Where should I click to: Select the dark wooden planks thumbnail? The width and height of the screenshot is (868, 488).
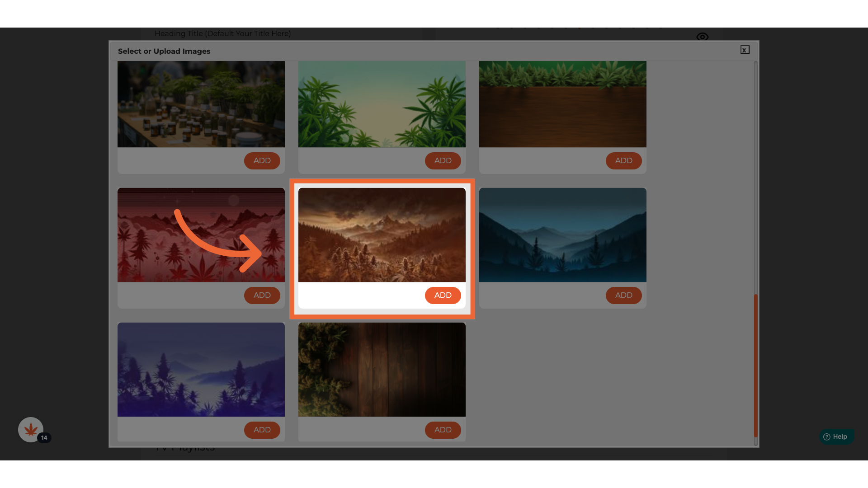(x=382, y=369)
